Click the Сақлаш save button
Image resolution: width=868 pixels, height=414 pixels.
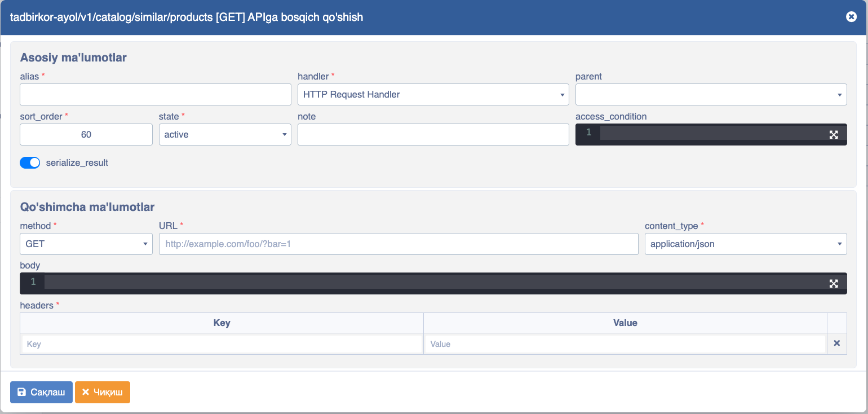(x=41, y=392)
